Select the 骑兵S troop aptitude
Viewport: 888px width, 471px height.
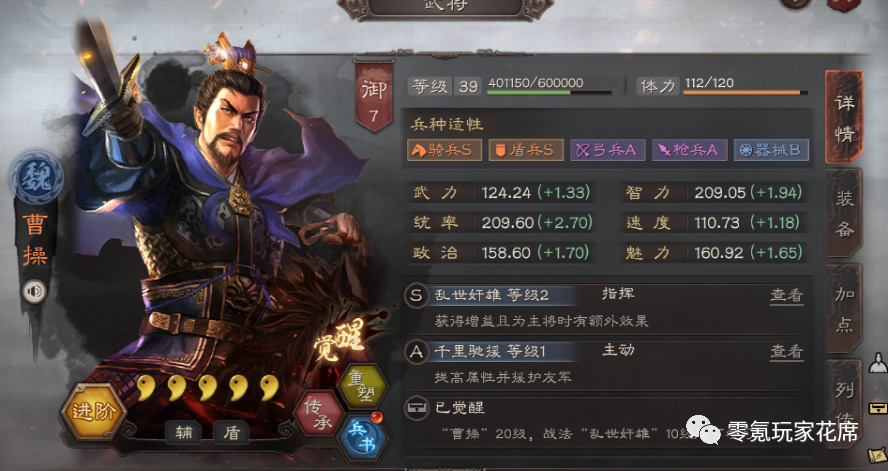coord(445,150)
